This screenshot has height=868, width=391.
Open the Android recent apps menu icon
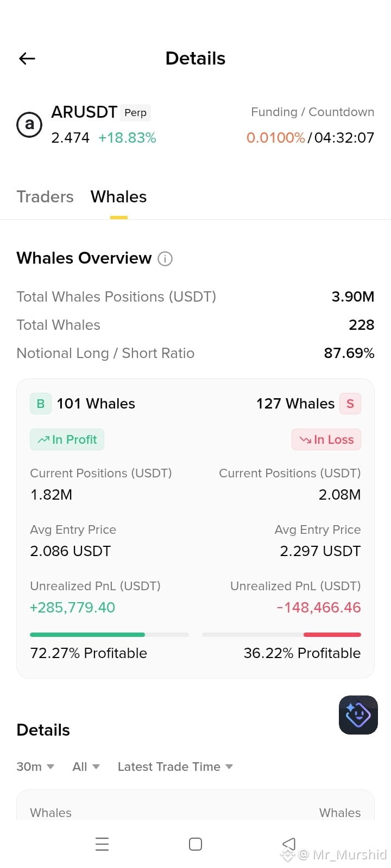point(102,844)
